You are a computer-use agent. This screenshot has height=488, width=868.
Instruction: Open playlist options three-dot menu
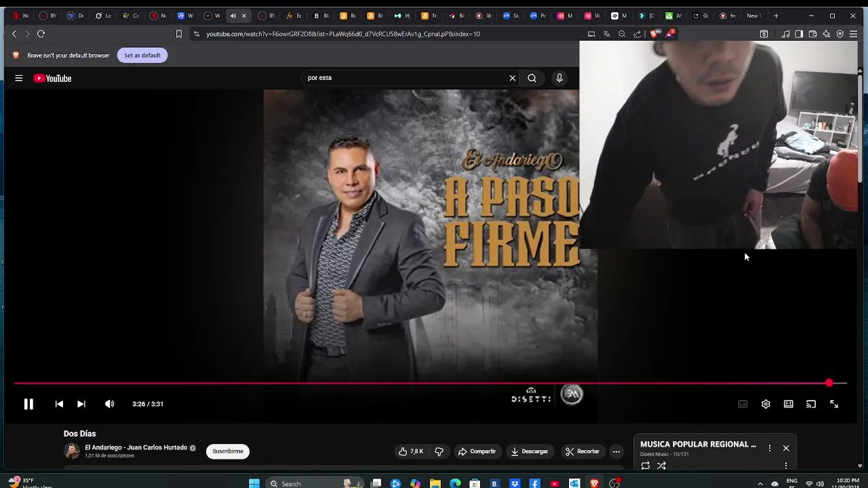tap(770, 448)
